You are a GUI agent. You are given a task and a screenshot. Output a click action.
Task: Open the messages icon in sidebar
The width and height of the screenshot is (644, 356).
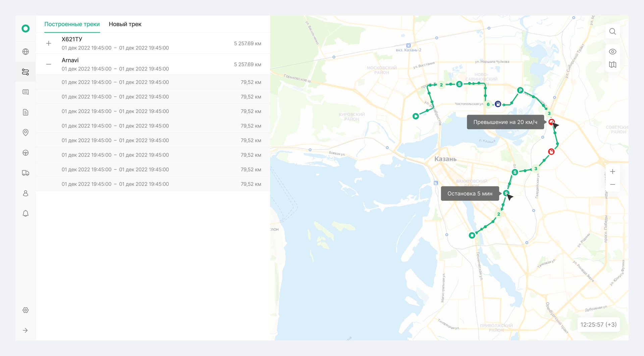25,92
